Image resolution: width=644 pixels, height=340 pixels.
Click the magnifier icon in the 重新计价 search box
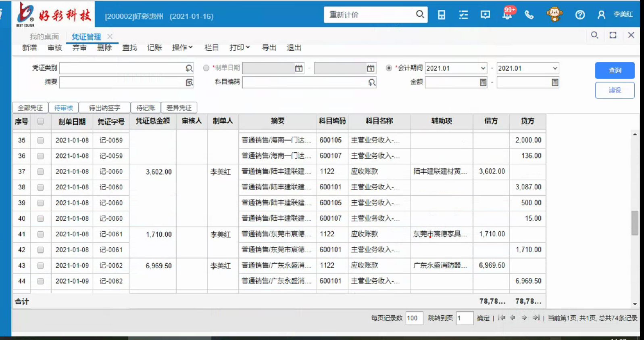[x=419, y=15]
